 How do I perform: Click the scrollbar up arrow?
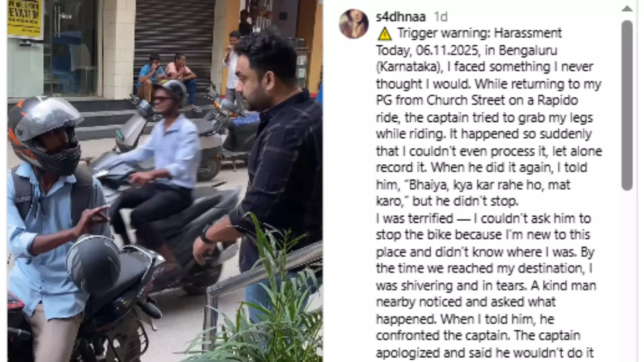[627, 9]
